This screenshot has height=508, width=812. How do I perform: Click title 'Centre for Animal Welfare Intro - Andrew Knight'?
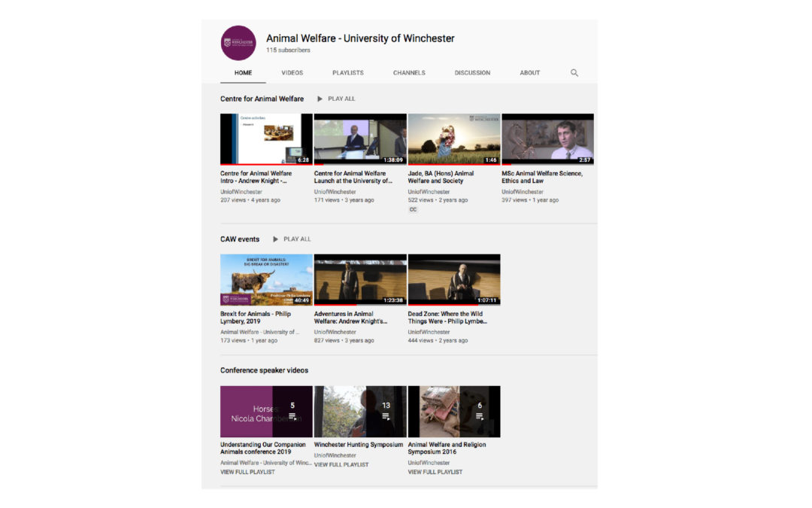(256, 178)
